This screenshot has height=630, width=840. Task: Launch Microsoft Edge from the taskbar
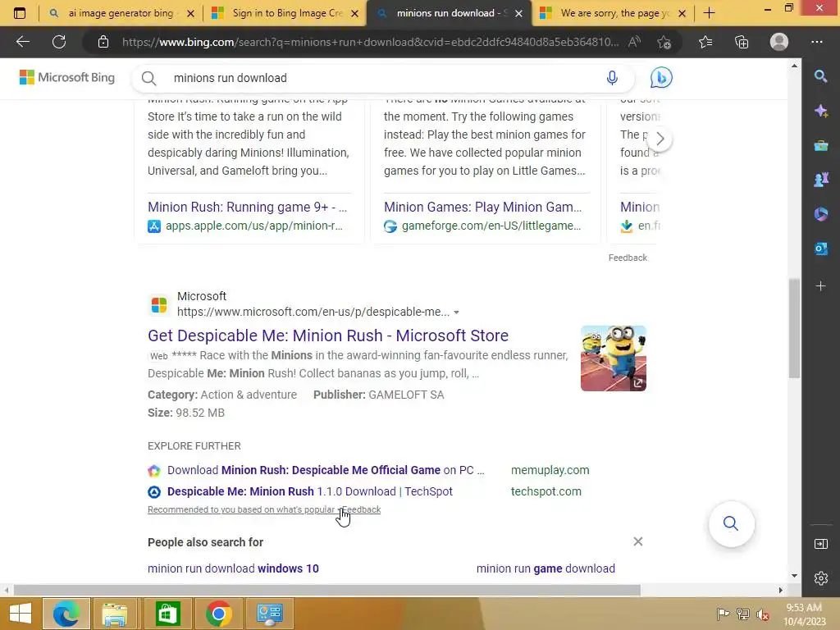pos(66,614)
